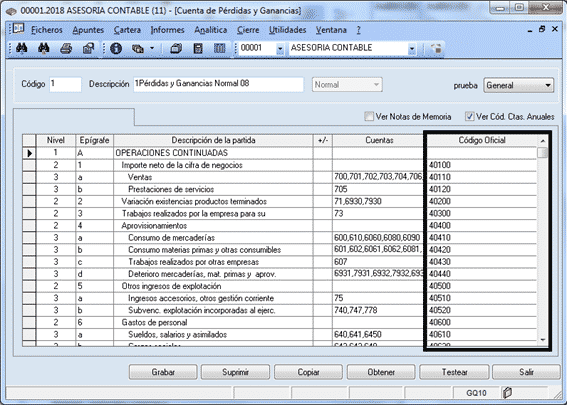This screenshot has width=567, height=405.
Task: Click the Nivel column header
Action: [x=56, y=140]
